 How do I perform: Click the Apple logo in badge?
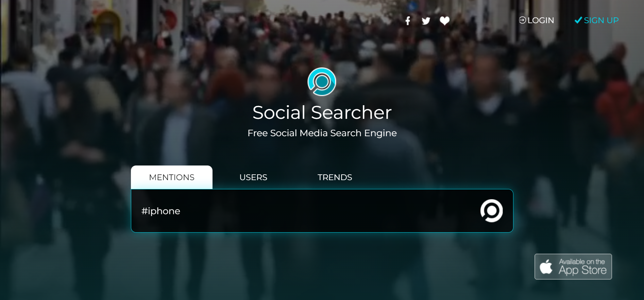coord(546,267)
